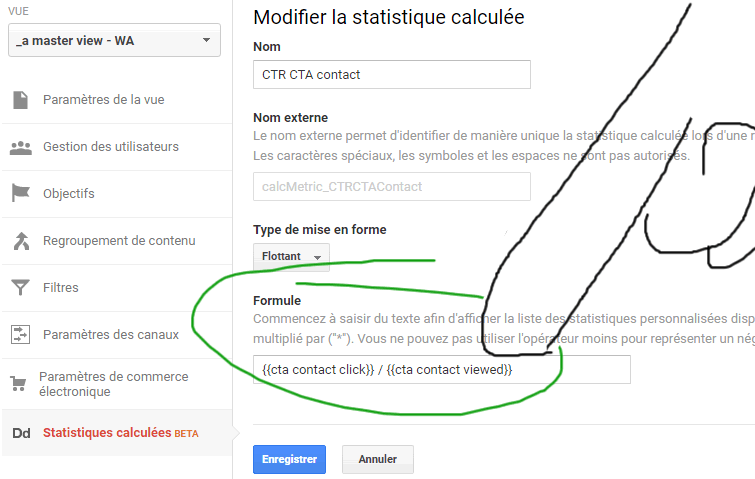Click the Filtres funnel icon
Screen dimensions: 755x479
point(20,288)
